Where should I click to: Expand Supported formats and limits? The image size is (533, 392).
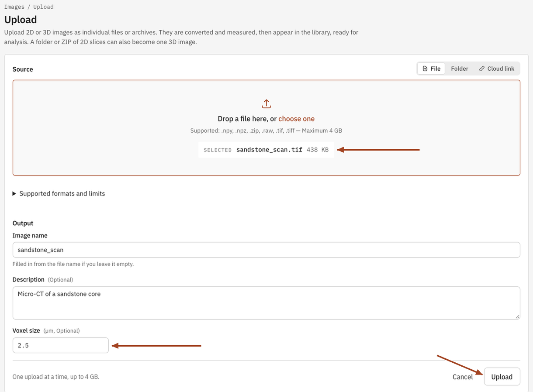click(x=59, y=193)
